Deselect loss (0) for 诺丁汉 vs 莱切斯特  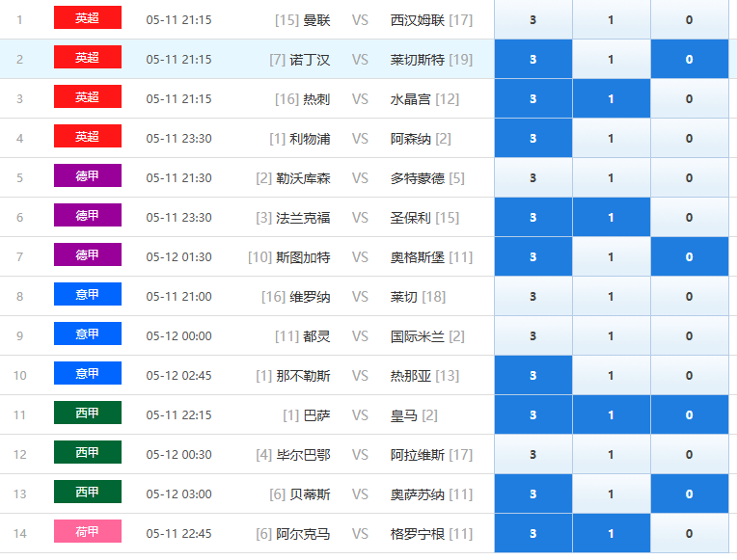coord(690,59)
